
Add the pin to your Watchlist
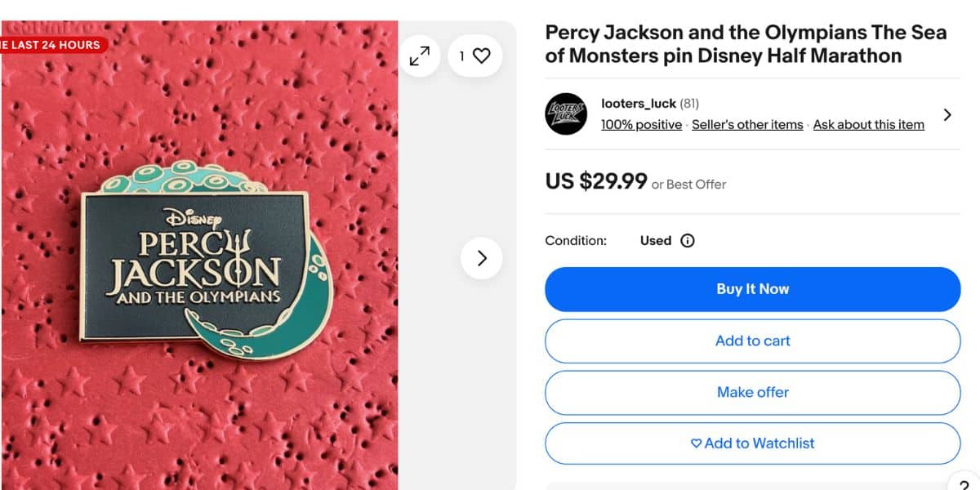point(752,443)
